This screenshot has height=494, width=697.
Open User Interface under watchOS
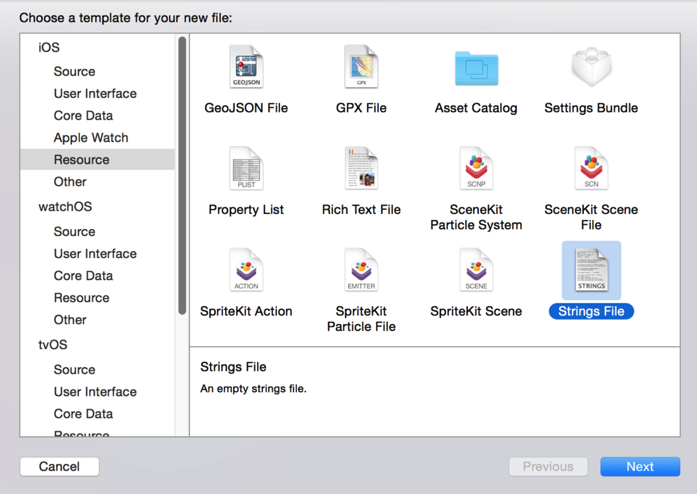coord(95,253)
